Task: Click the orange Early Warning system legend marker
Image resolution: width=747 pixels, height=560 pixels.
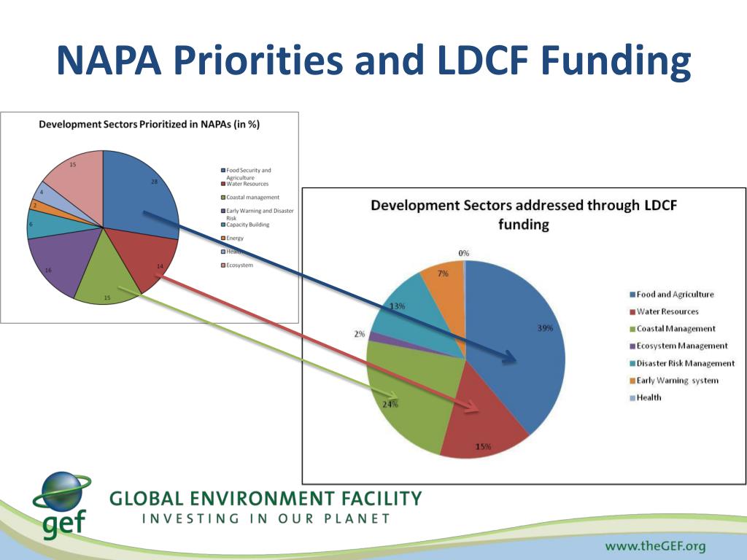Action: pos(632,381)
